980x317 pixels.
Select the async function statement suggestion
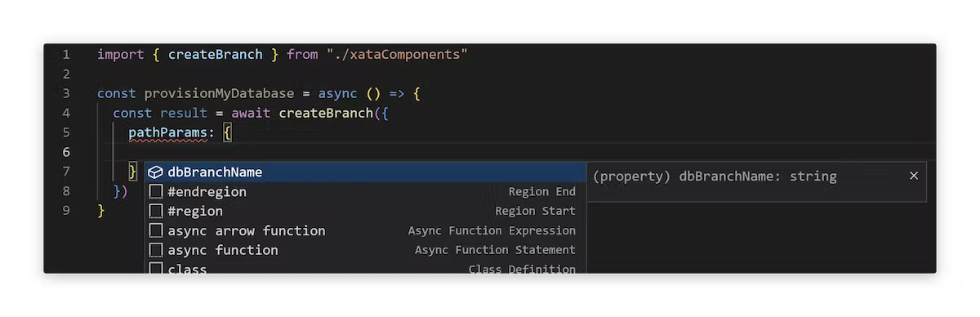(x=365, y=250)
